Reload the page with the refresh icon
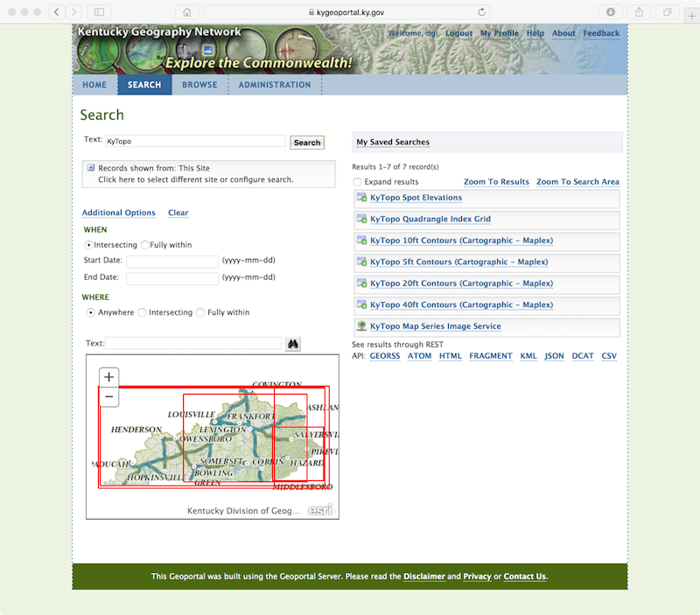 click(481, 12)
